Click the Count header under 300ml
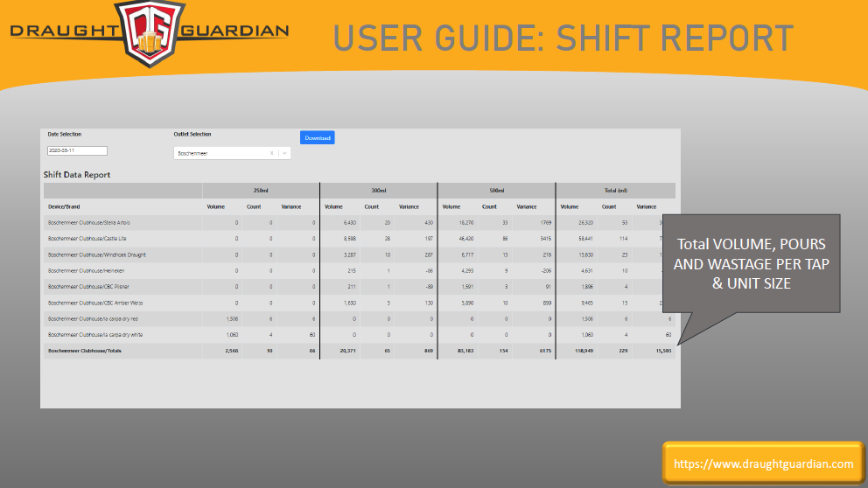This screenshot has height=488, width=868. tap(372, 207)
